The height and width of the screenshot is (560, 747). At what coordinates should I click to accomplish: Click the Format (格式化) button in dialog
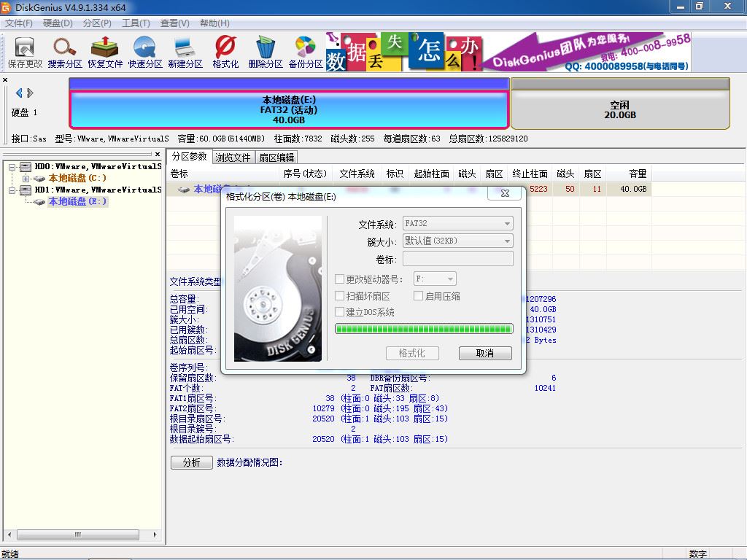tap(412, 354)
